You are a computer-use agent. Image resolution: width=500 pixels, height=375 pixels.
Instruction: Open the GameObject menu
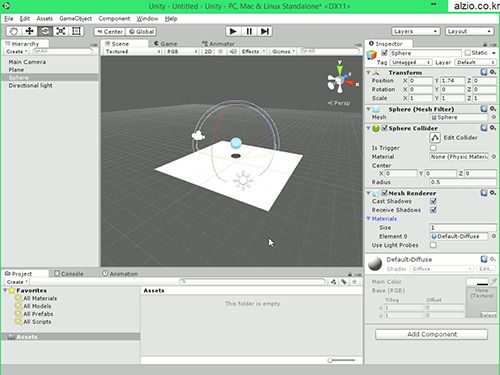[x=76, y=19]
